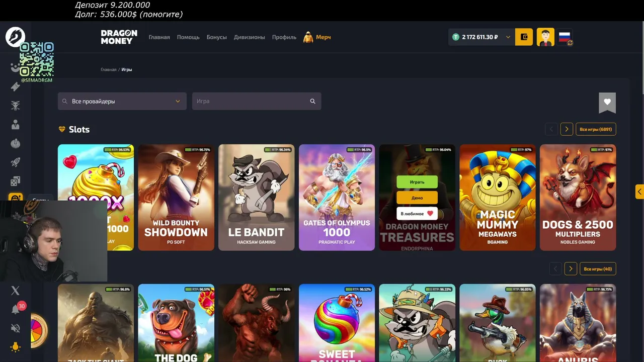Open the duck with gun game card
The width and height of the screenshot is (644, 362).
[x=498, y=323]
